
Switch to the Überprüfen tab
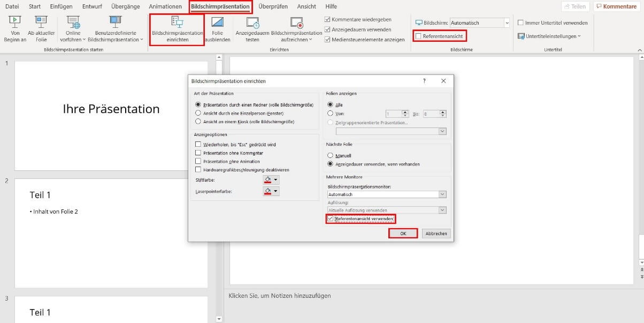pos(273,6)
